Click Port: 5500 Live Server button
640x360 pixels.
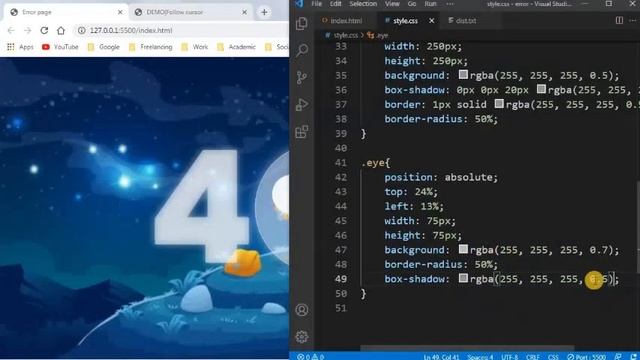(x=587, y=357)
